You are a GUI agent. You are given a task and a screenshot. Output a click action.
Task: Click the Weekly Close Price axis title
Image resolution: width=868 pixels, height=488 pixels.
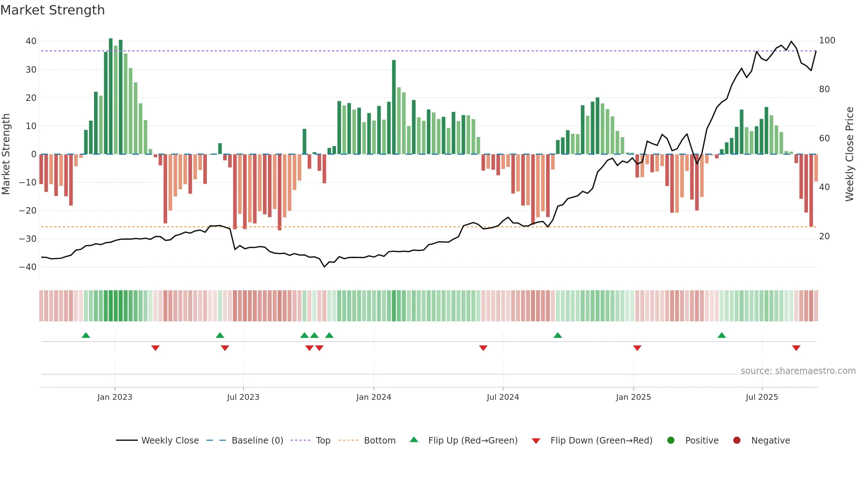(x=850, y=154)
